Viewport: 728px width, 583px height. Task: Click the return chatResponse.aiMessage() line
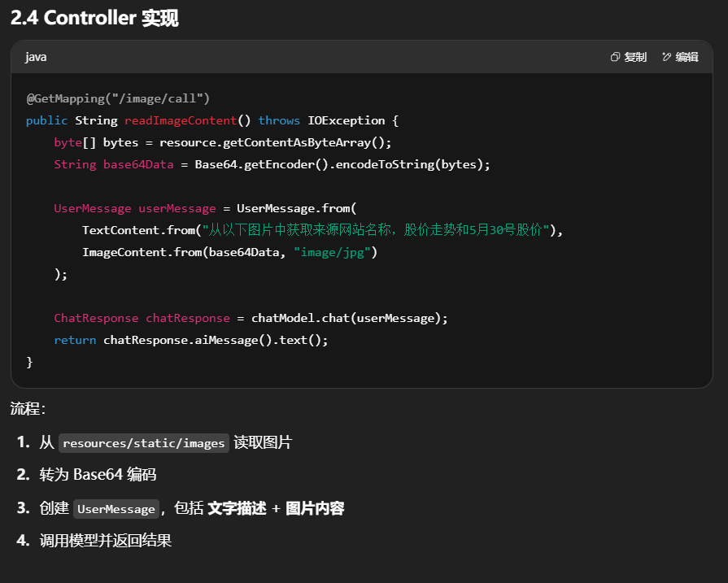(x=191, y=340)
